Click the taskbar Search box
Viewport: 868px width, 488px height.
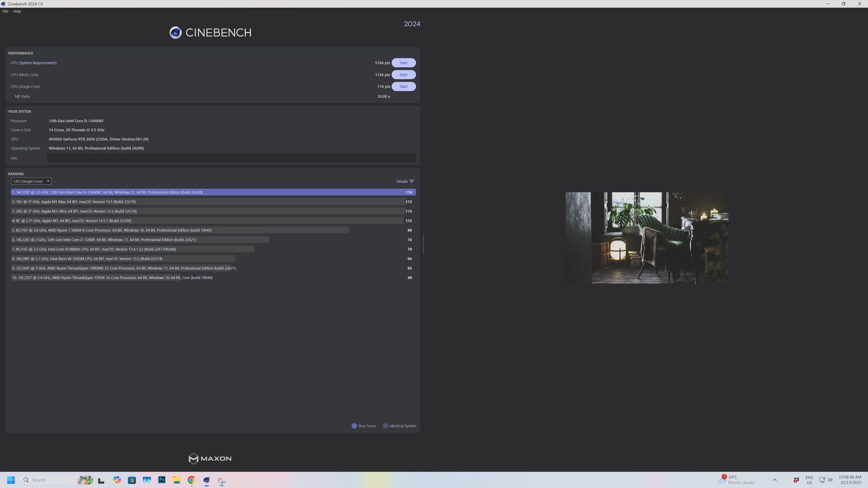click(x=57, y=480)
